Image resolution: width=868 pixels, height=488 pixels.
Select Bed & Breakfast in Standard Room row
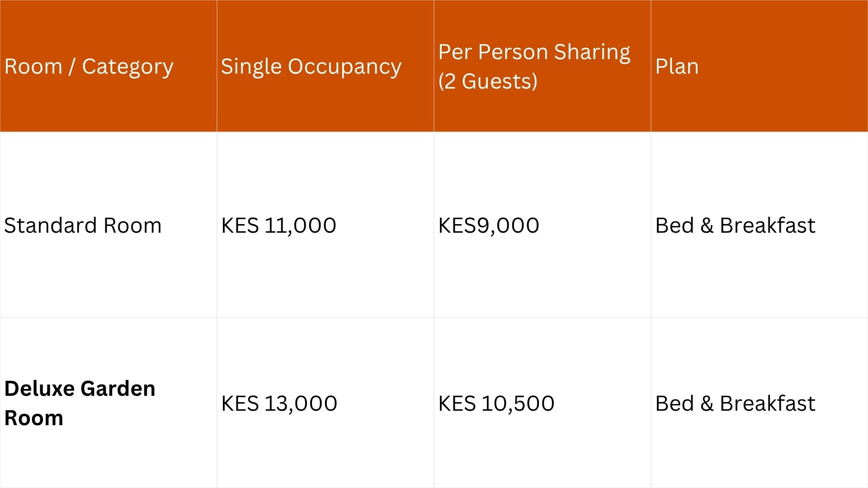pos(735,225)
